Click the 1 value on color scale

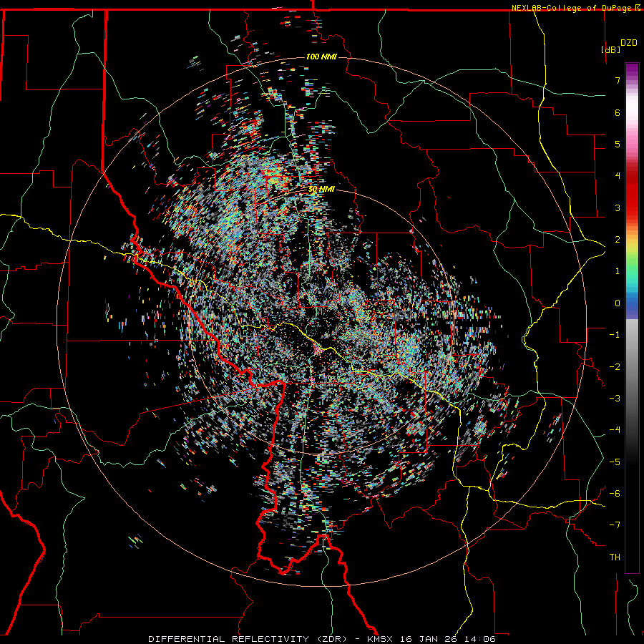point(618,271)
